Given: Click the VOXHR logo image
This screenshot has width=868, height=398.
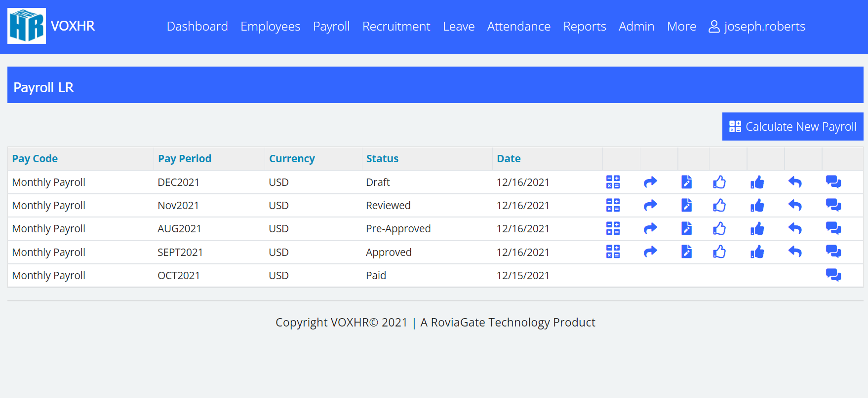Looking at the screenshot, I should (27, 26).
